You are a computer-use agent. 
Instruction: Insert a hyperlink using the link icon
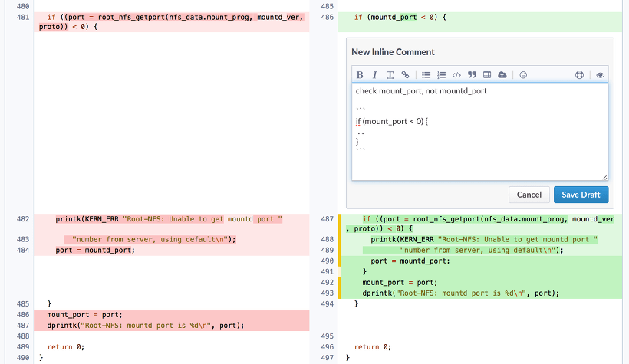405,75
